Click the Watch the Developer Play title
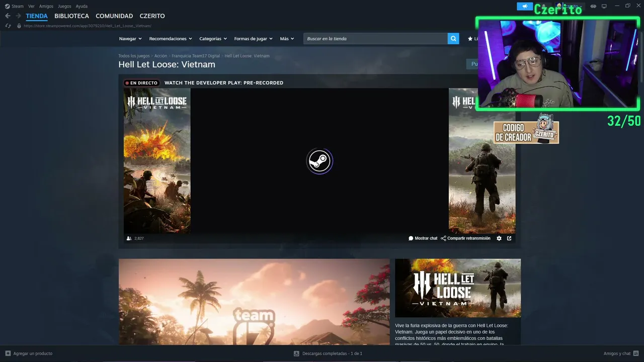The image size is (644, 362). point(224,83)
